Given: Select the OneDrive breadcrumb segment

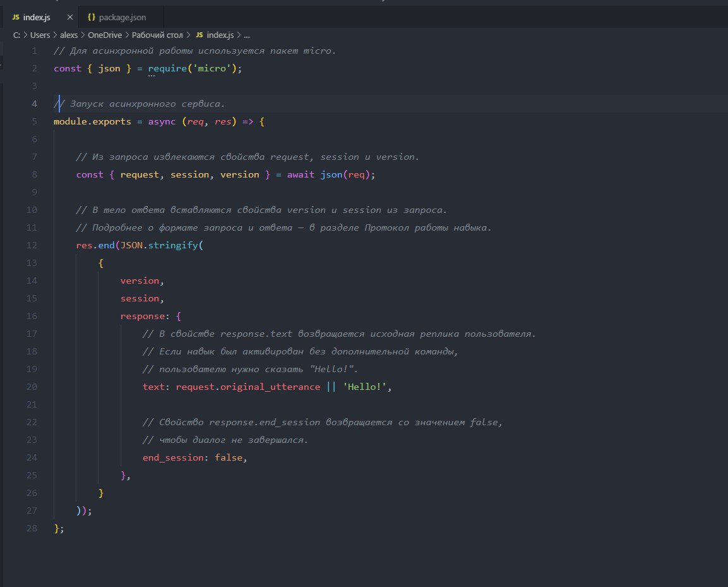Looking at the screenshot, I should [105, 35].
